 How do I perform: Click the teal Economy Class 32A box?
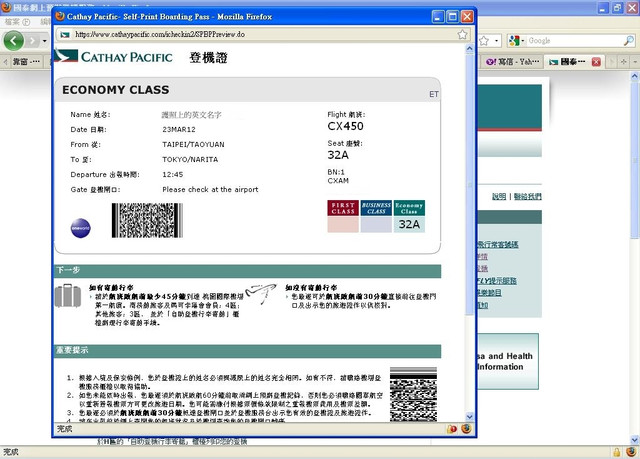click(409, 216)
